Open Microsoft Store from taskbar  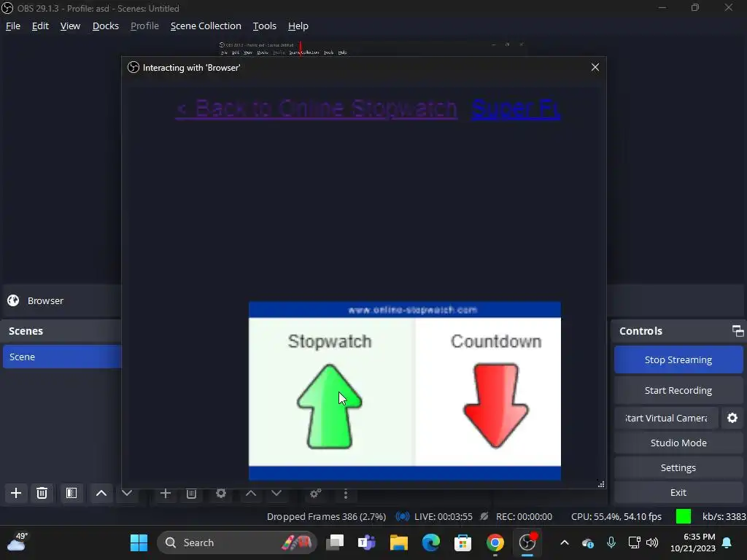click(462, 542)
